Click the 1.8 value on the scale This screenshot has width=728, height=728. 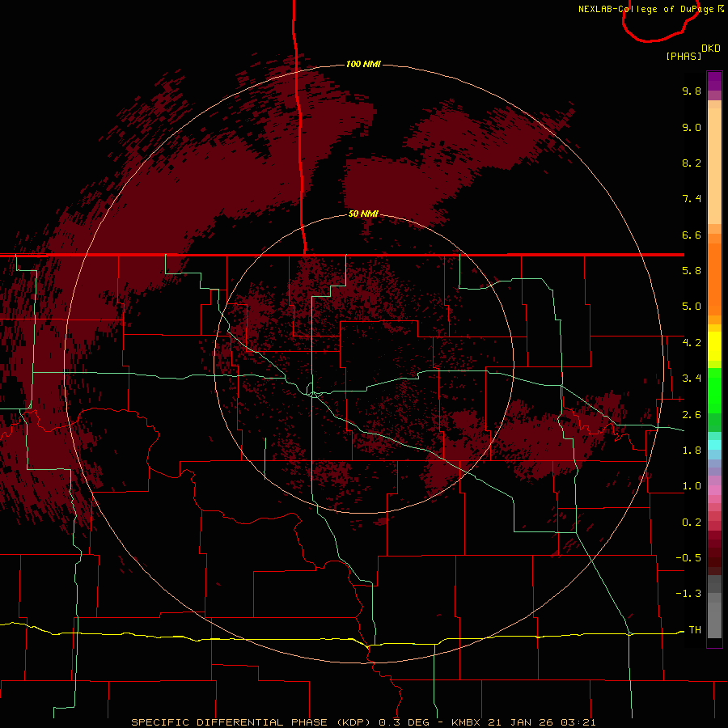(x=692, y=451)
